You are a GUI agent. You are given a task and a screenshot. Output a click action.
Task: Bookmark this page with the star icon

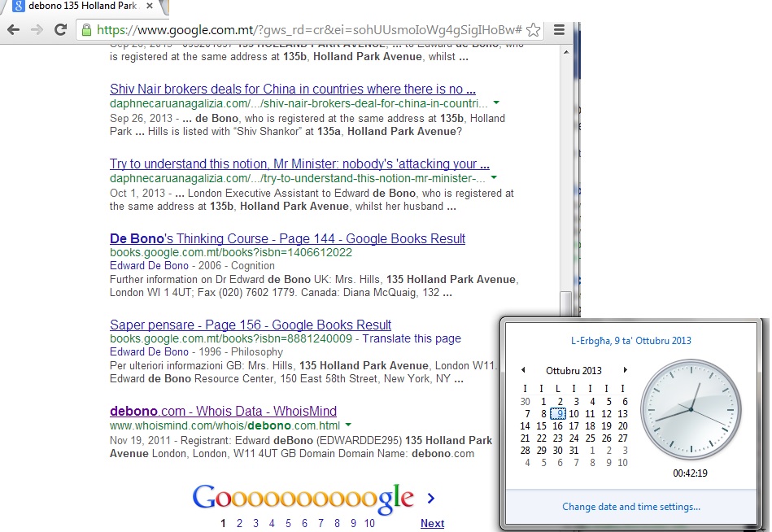533,30
